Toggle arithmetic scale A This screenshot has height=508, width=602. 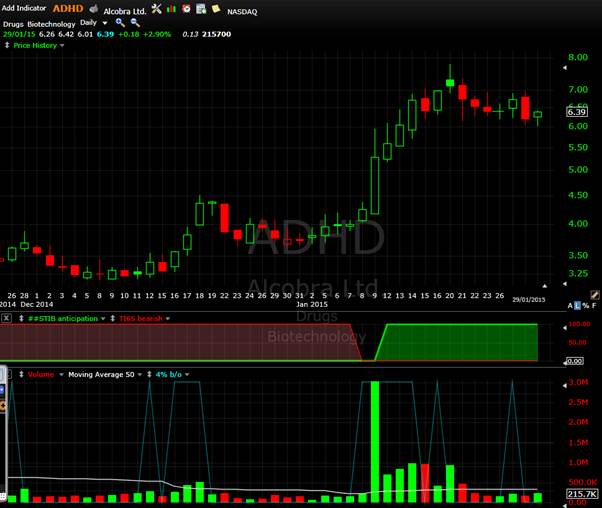click(x=570, y=306)
